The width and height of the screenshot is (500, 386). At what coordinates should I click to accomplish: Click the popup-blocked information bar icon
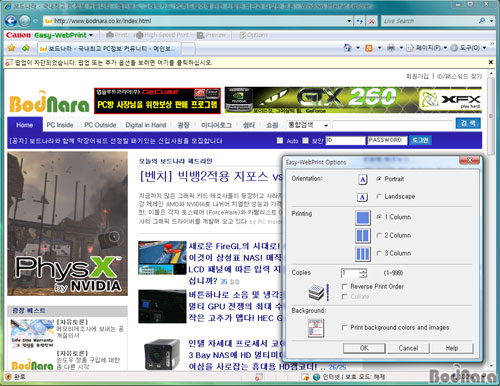9,62
